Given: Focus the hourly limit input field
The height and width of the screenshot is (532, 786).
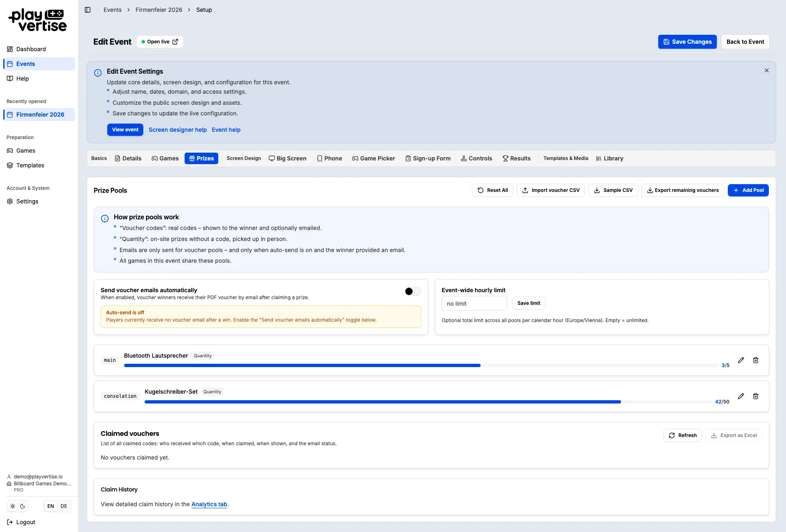Looking at the screenshot, I should [474, 303].
